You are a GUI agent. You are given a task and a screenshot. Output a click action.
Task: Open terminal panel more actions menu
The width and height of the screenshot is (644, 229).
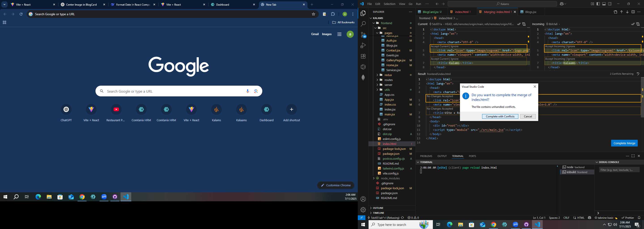pos(627,156)
